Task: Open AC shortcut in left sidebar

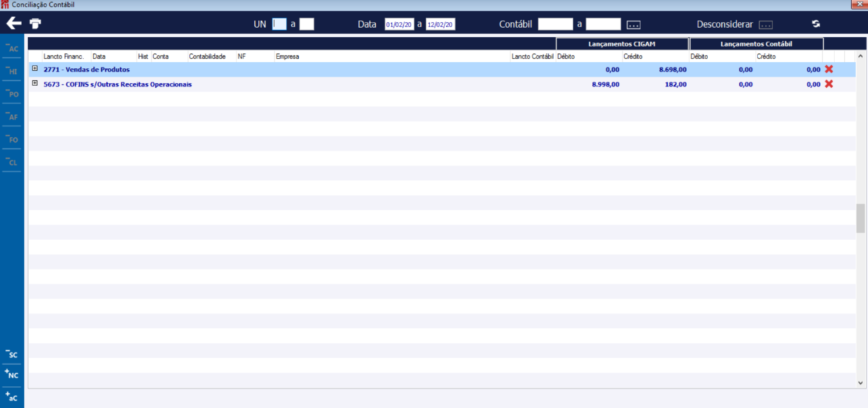Action: click(12, 48)
